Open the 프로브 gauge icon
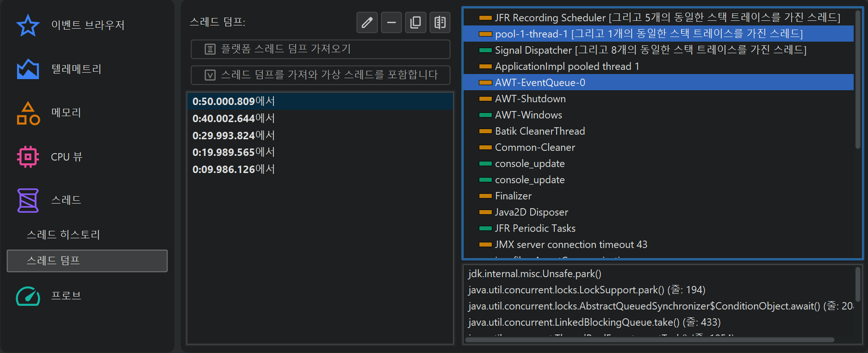 [28, 296]
